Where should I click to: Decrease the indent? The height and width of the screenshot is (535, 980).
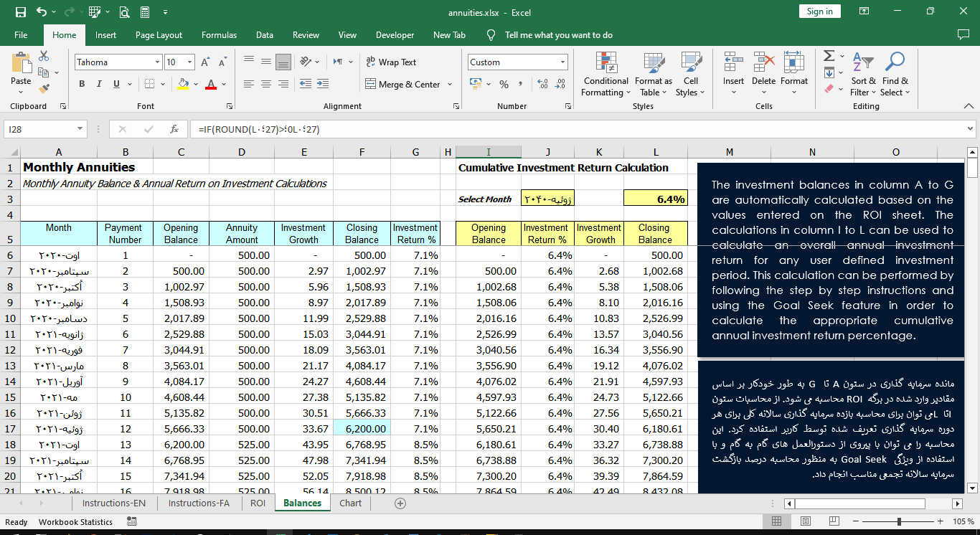306,84
